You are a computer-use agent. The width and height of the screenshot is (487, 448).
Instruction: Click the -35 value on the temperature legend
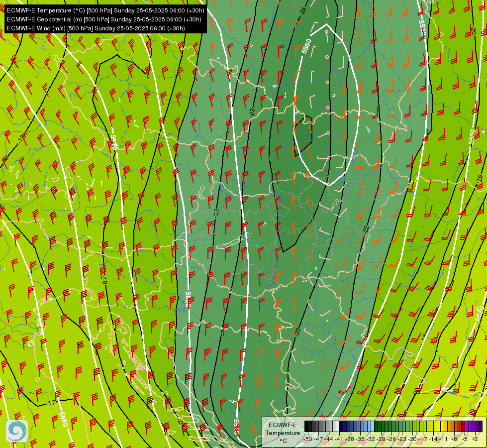(x=360, y=440)
